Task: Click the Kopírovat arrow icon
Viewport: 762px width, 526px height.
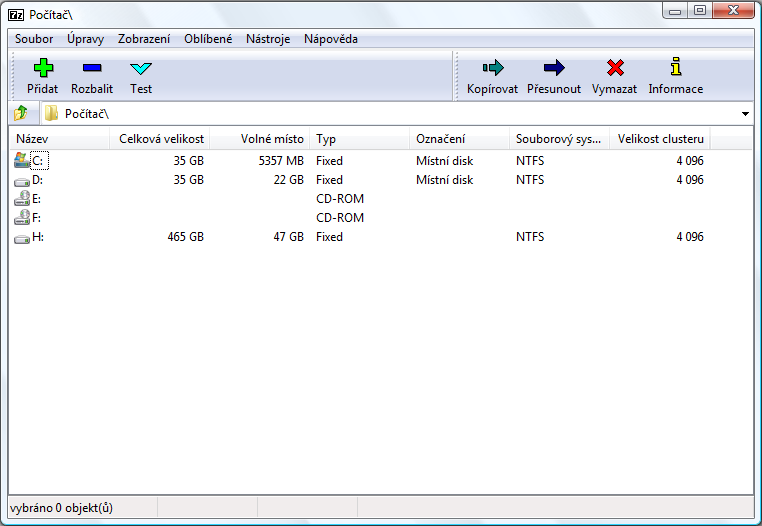Action: [493, 68]
